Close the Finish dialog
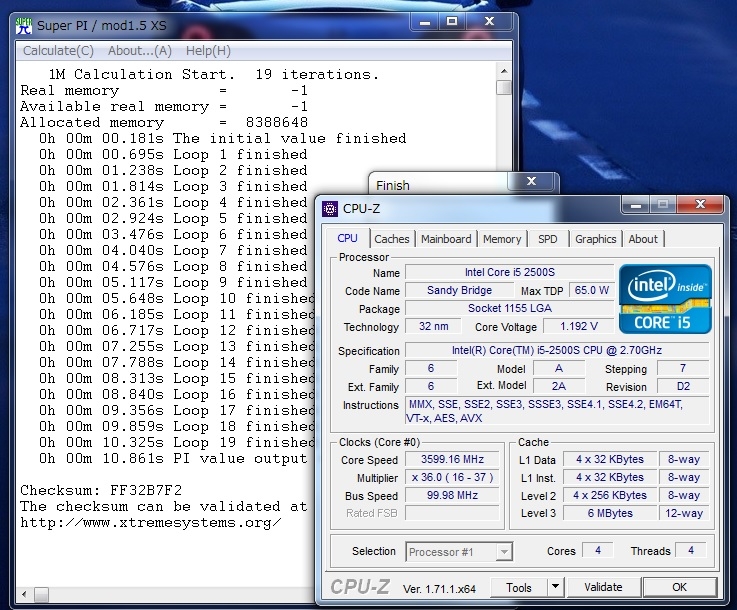The width and height of the screenshot is (737, 610). [532, 181]
